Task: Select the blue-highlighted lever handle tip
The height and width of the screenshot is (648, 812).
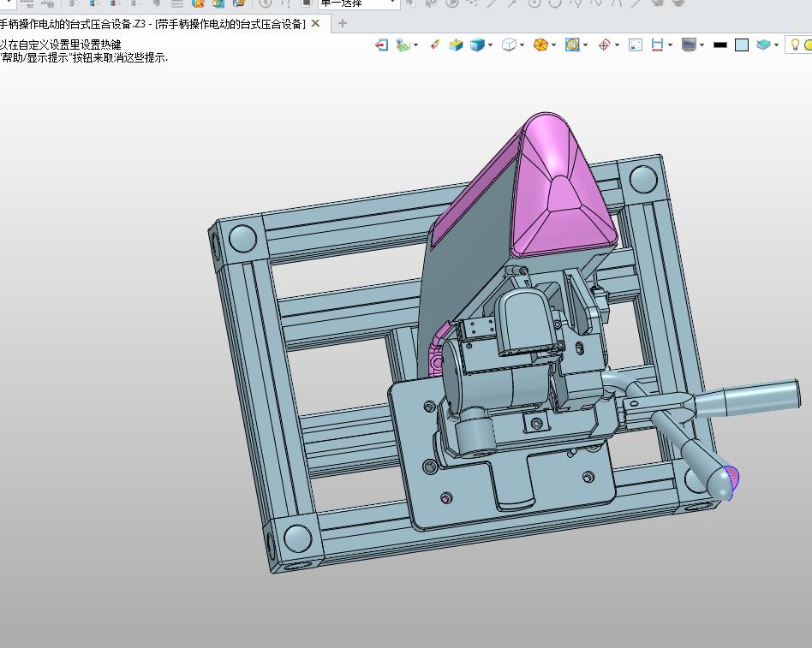Action: pyautogui.click(x=731, y=483)
